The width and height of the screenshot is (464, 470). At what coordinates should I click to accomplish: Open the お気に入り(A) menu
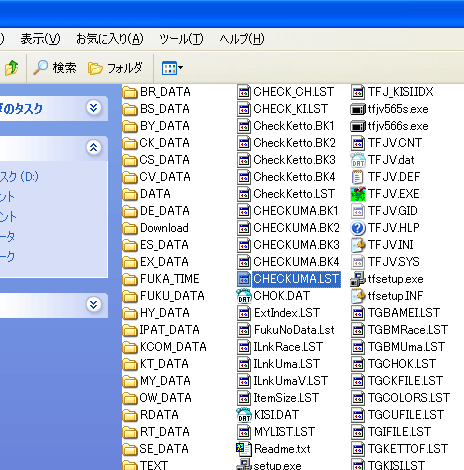click(x=110, y=39)
